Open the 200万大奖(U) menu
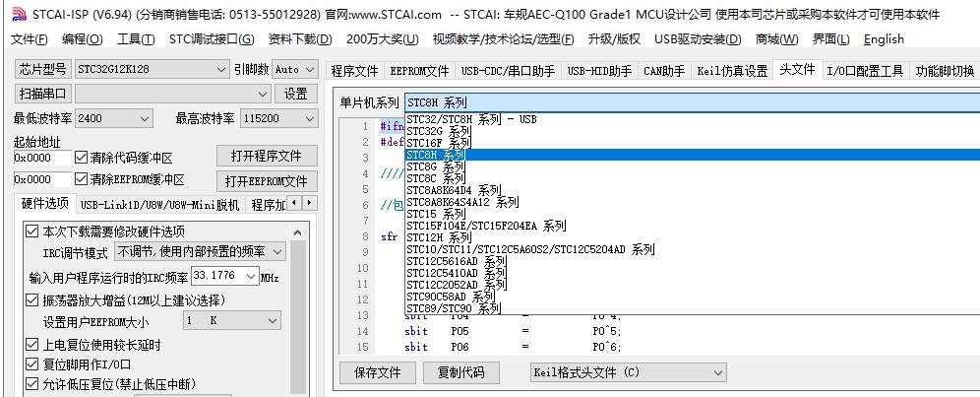Image resolution: width=980 pixels, height=397 pixels. pyautogui.click(x=382, y=38)
